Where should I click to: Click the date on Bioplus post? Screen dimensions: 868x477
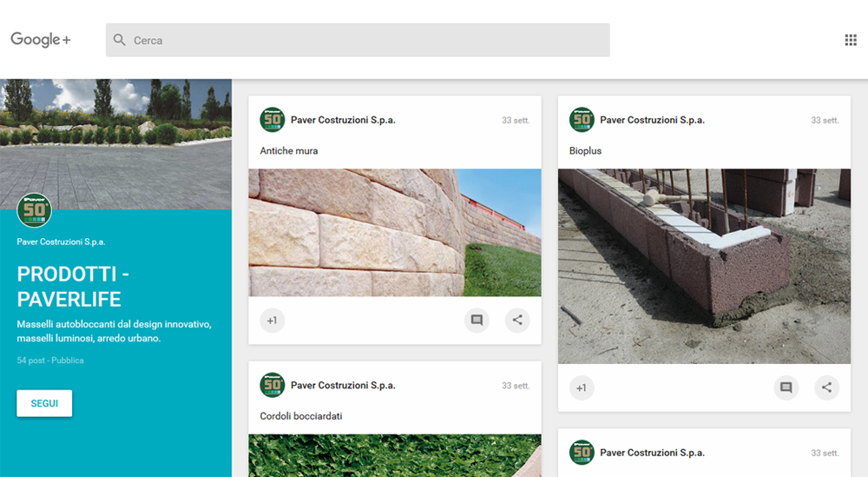point(825,120)
